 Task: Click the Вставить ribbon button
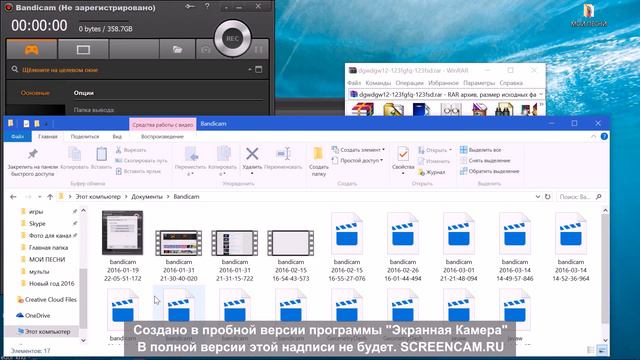click(x=101, y=158)
